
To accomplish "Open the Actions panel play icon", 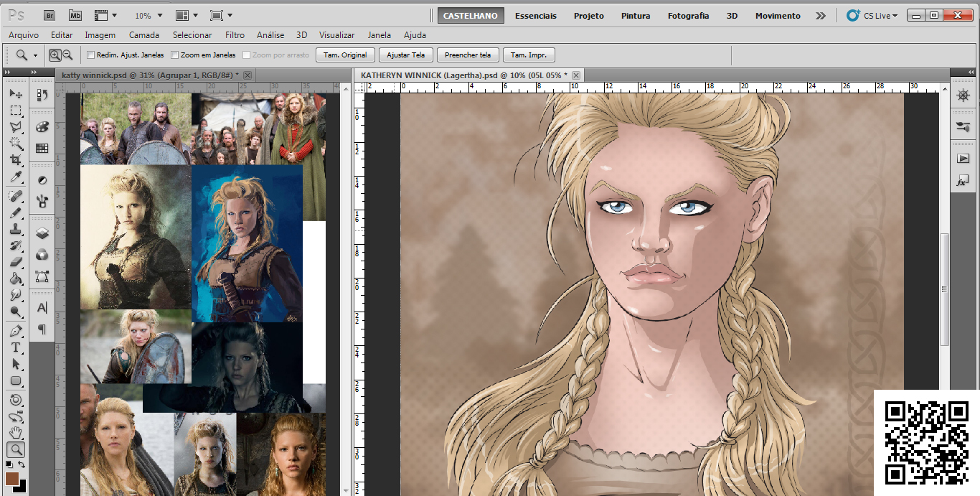I will (963, 159).
